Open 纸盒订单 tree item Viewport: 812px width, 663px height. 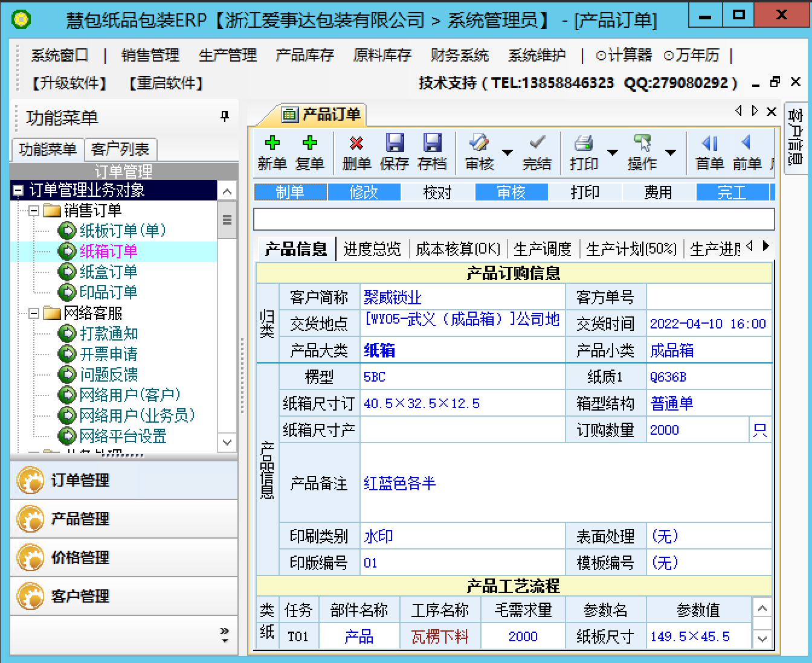tap(108, 272)
